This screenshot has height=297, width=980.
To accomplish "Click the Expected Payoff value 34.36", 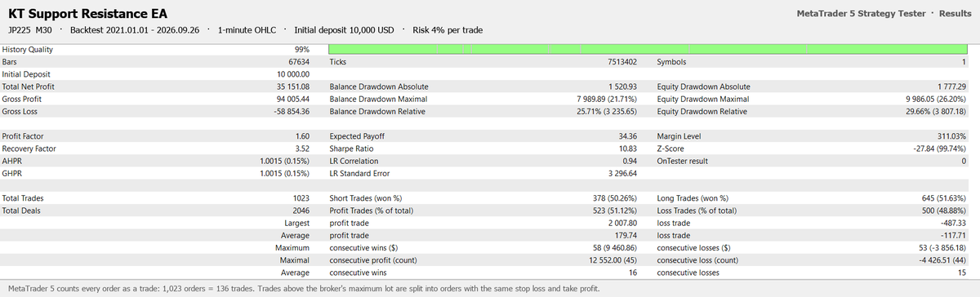I will (x=628, y=135).
